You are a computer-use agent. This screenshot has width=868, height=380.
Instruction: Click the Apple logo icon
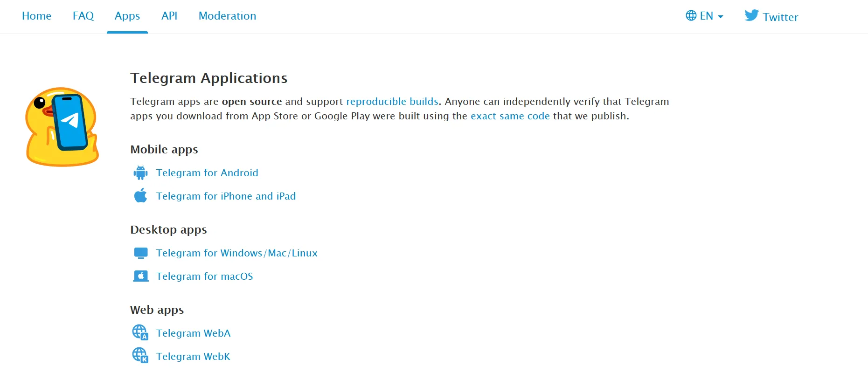click(140, 196)
